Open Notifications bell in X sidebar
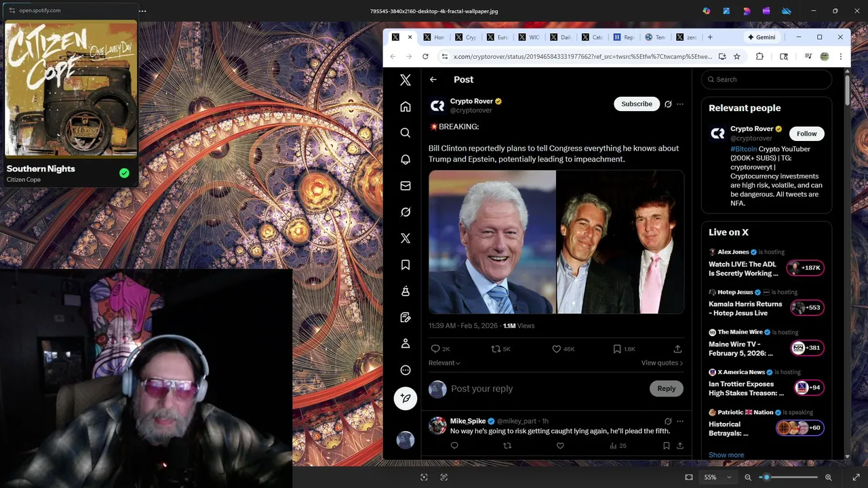Screen dimensions: 868x488 tap(406, 159)
